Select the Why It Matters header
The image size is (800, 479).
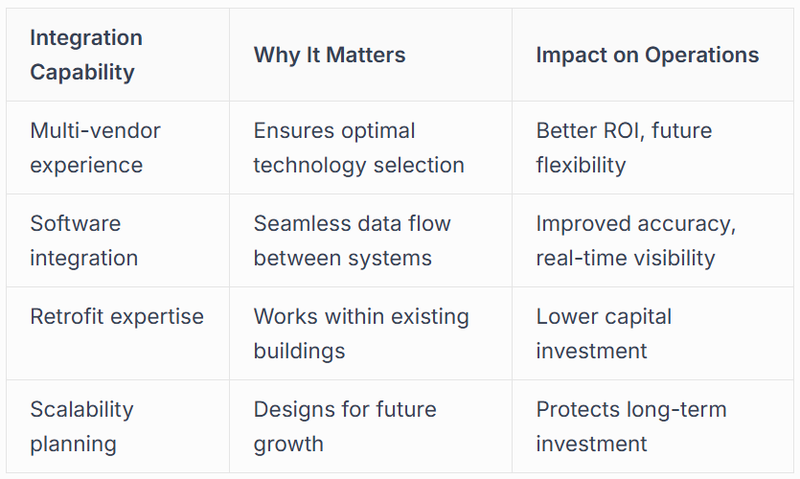[x=330, y=55]
